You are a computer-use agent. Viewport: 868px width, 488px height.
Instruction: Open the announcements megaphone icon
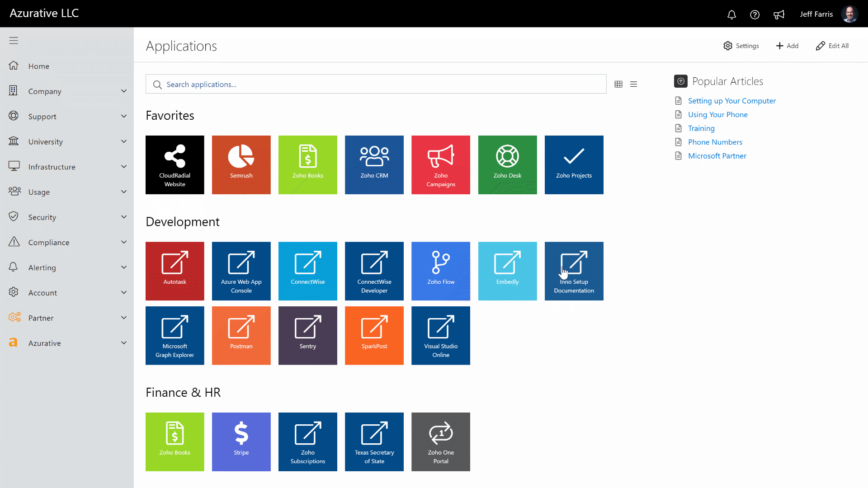[778, 14]
